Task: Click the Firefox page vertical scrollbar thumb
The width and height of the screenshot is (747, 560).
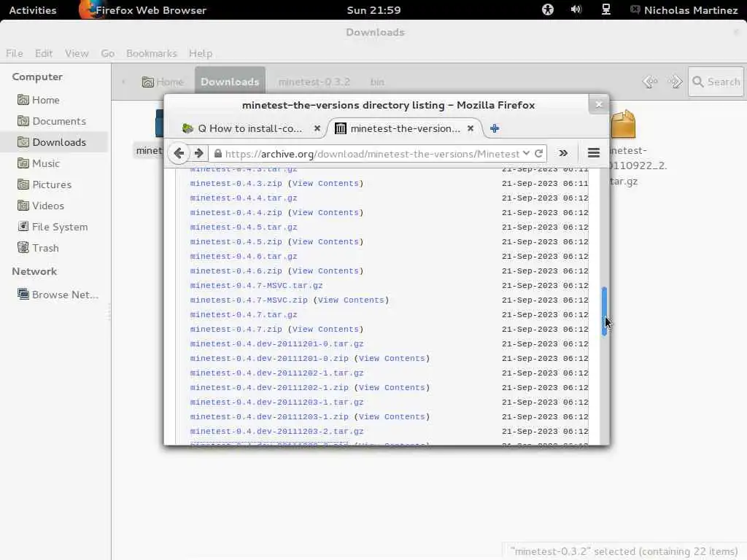Action: click(x=604, y=311)
